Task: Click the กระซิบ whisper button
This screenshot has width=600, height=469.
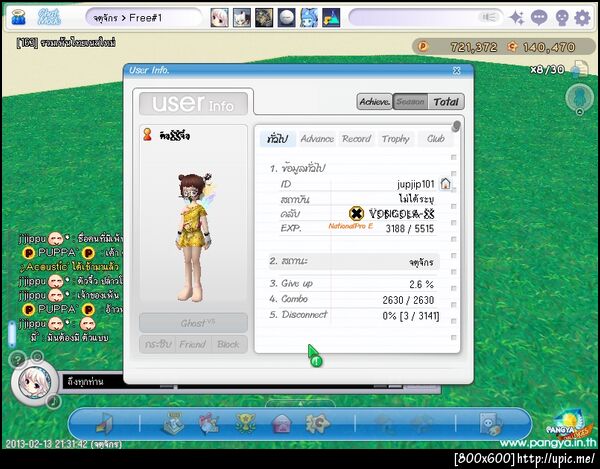Action: pyautogui.click(x=158, y=344)
